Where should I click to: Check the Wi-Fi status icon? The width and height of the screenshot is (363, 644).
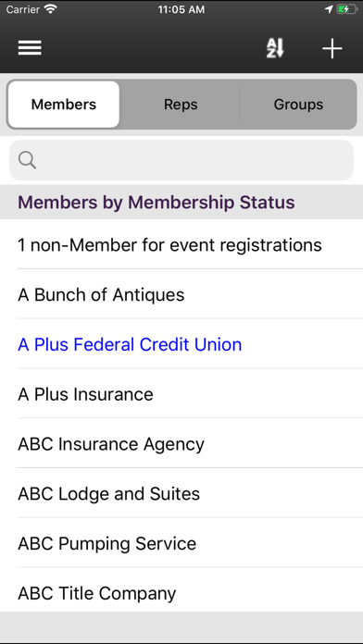51,9
